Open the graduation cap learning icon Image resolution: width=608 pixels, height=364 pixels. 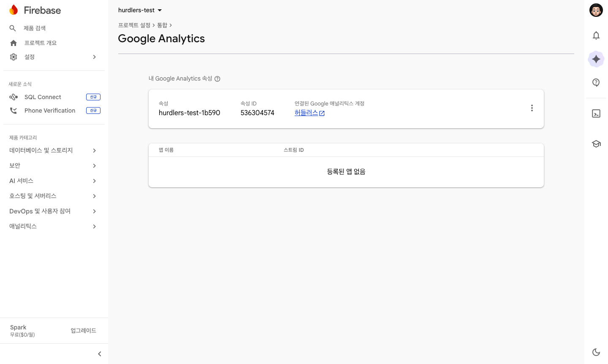596,144
